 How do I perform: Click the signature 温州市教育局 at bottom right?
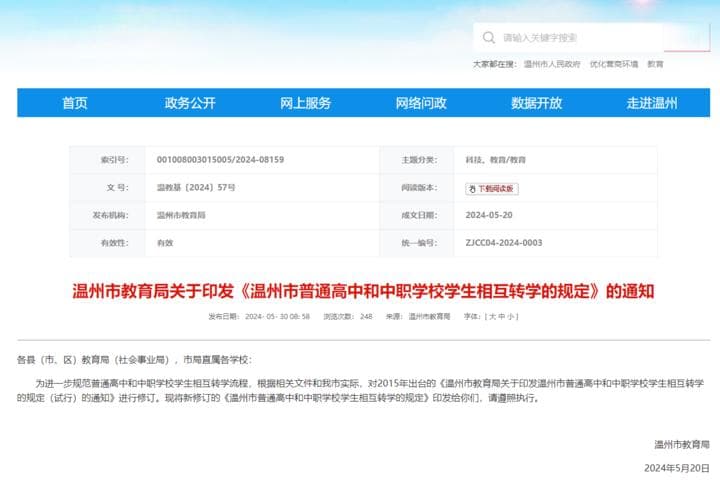(682, 445)
